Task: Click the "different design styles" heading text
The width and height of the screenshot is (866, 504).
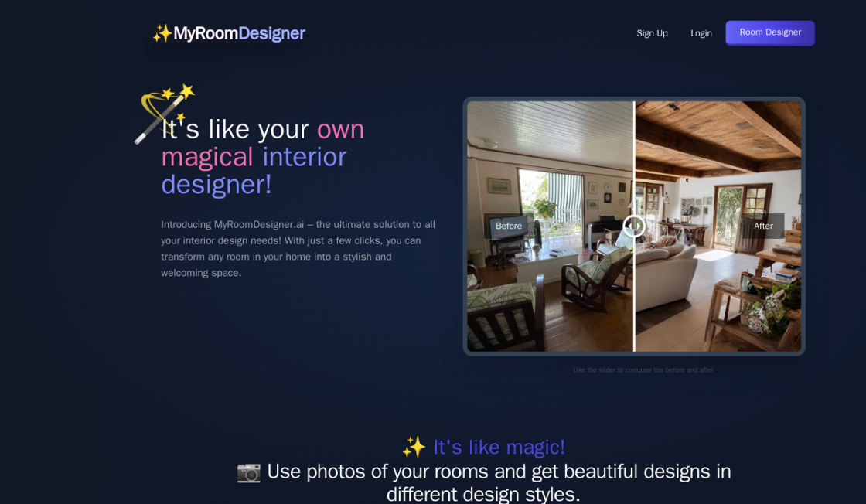Action: point(483,494)
